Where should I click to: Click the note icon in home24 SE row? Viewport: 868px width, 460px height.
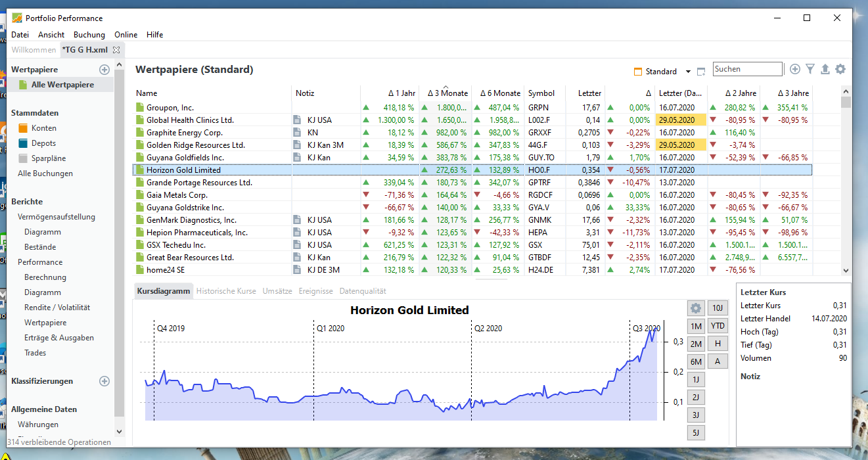297,270
